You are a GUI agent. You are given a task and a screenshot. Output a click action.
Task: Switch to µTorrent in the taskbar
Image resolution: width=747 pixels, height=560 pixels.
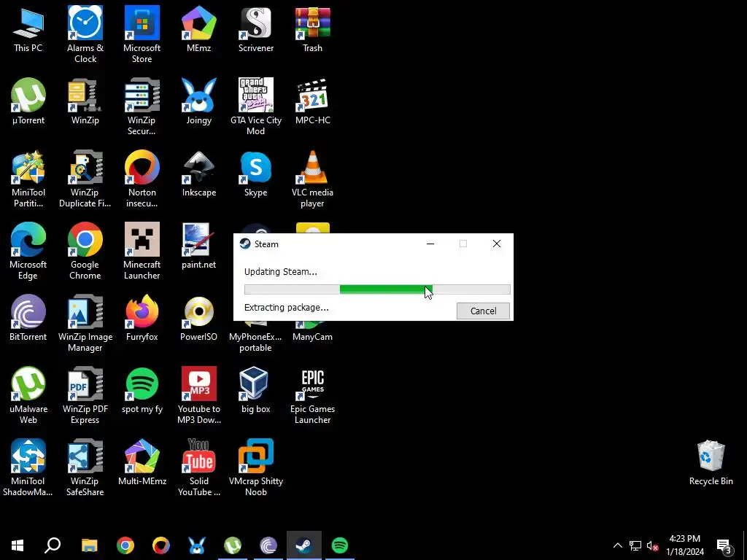(233, 545)
